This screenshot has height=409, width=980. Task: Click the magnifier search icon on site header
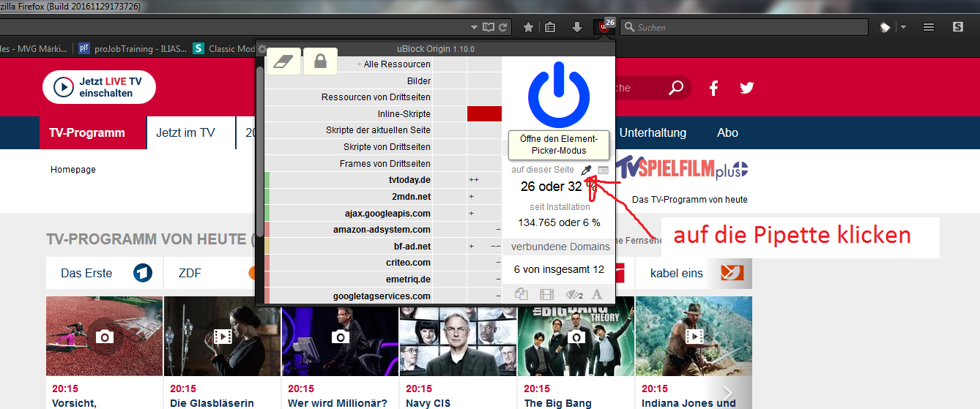[675, 88]
